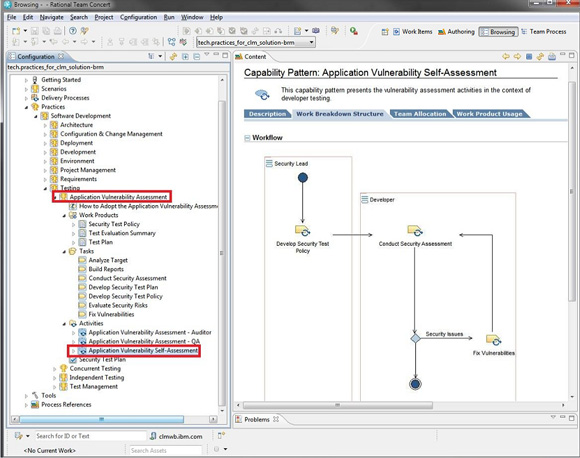Open the Window menu
580x458 pixels.
tap(192, 17)
